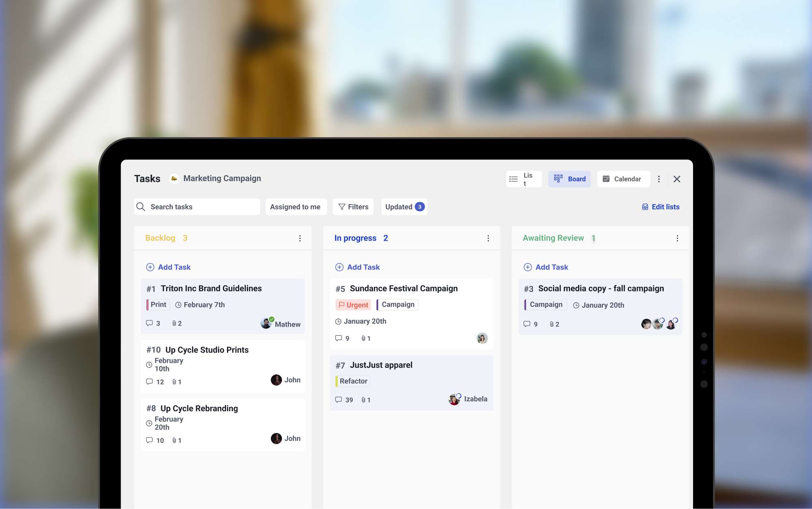The height and width of the screenshot is (509, 812).
Task: Click the Urgent flag tag on Sundance card
Action: pos(353,305)
